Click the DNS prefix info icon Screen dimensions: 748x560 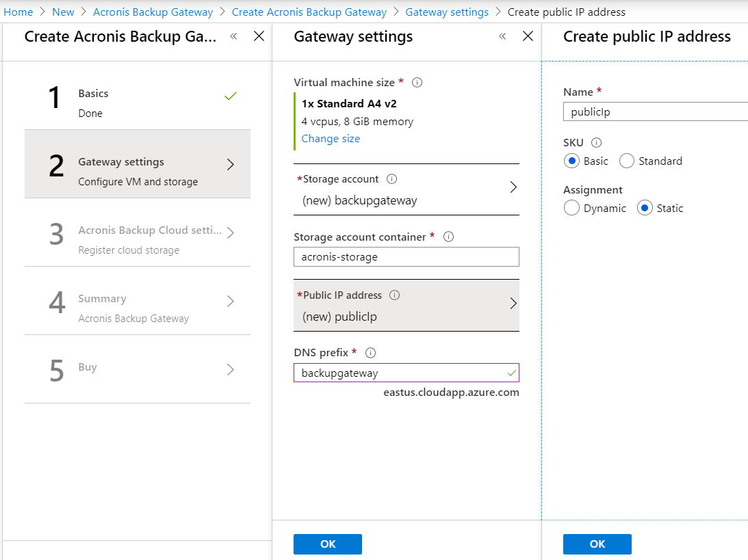(x=371, y=353)
